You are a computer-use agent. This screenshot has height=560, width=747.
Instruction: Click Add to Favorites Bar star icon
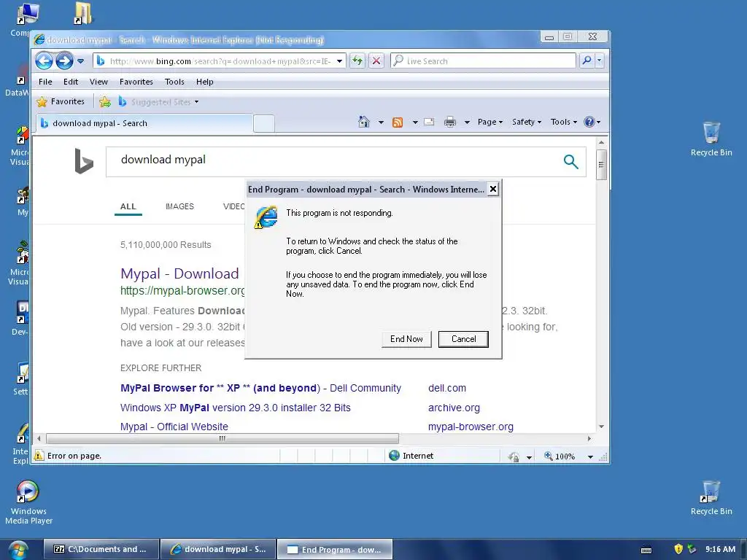[105, 101]
